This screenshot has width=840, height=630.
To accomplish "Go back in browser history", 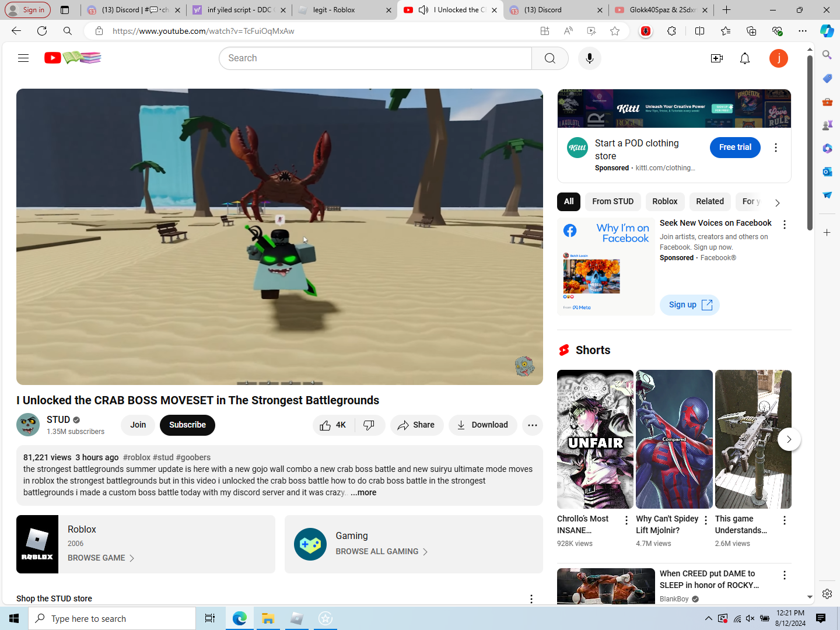I will (x=16, y=31).
